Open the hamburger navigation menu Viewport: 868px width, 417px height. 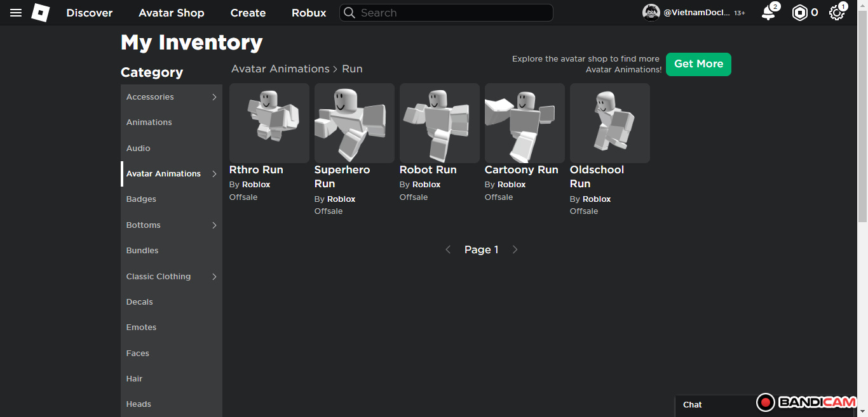point(16,13)
